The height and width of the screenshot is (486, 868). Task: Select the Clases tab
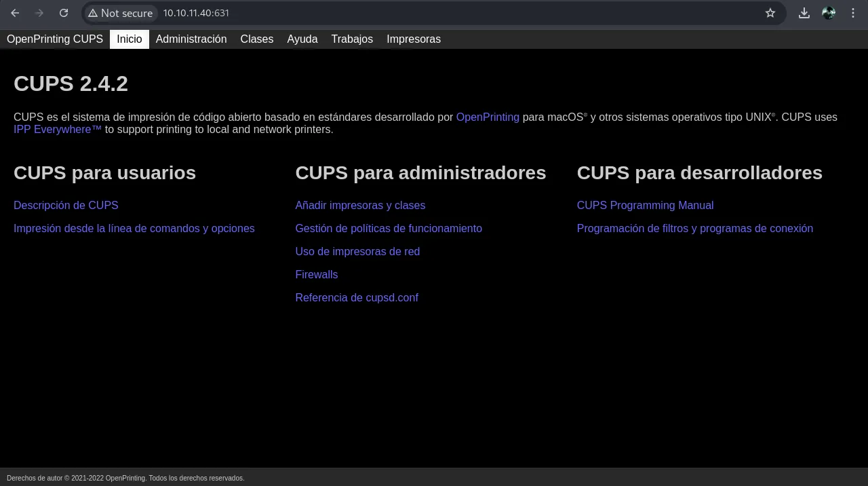point(257,39)
